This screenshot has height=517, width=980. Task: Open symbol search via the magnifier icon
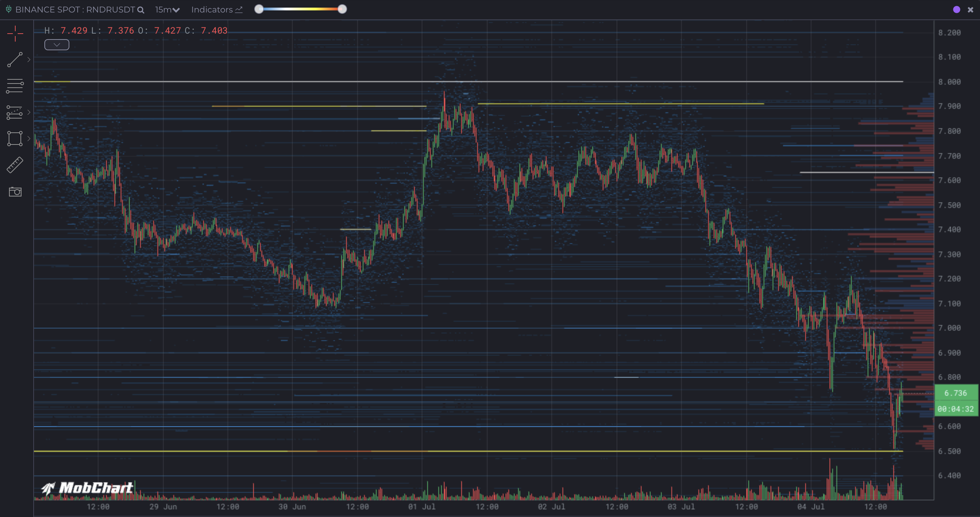(x=141, y=10)
